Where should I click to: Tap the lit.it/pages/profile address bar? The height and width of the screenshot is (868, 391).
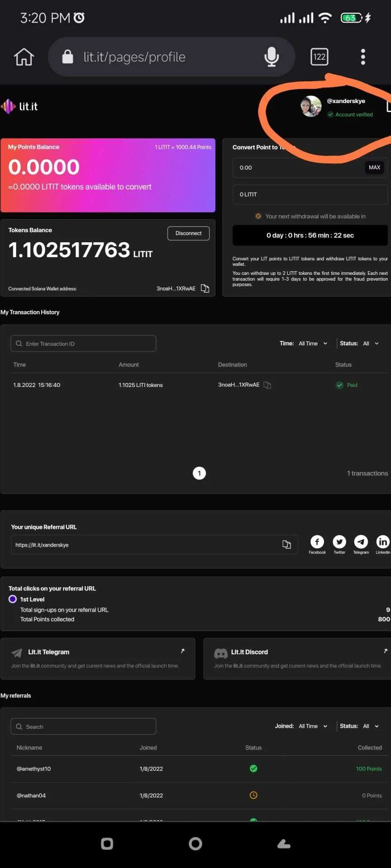(x=171, y=57)
